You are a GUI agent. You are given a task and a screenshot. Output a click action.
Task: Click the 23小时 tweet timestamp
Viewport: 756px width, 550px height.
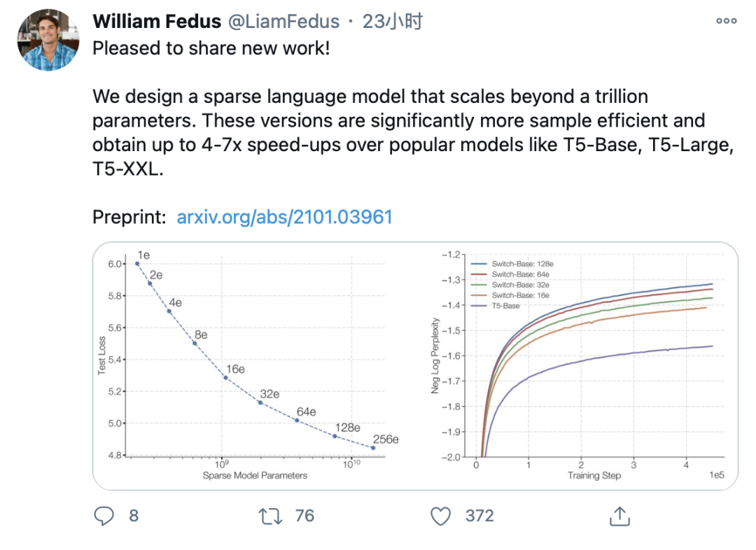click(393, 21)
